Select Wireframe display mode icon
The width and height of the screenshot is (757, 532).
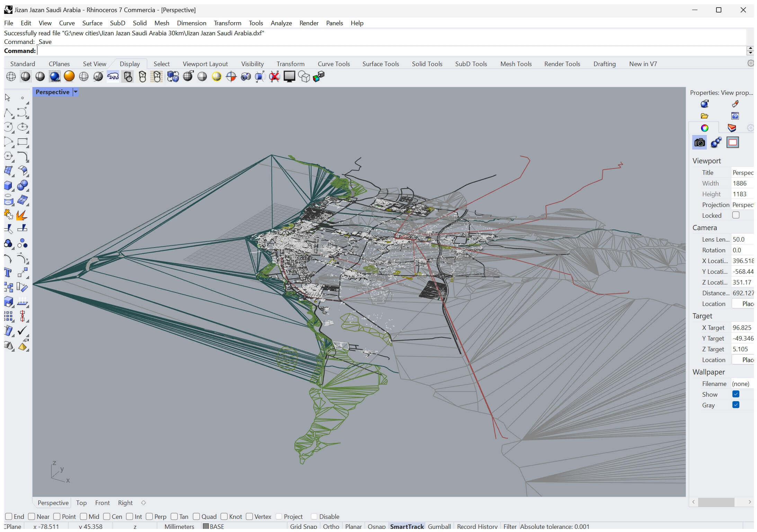click(x=11, y=76)
